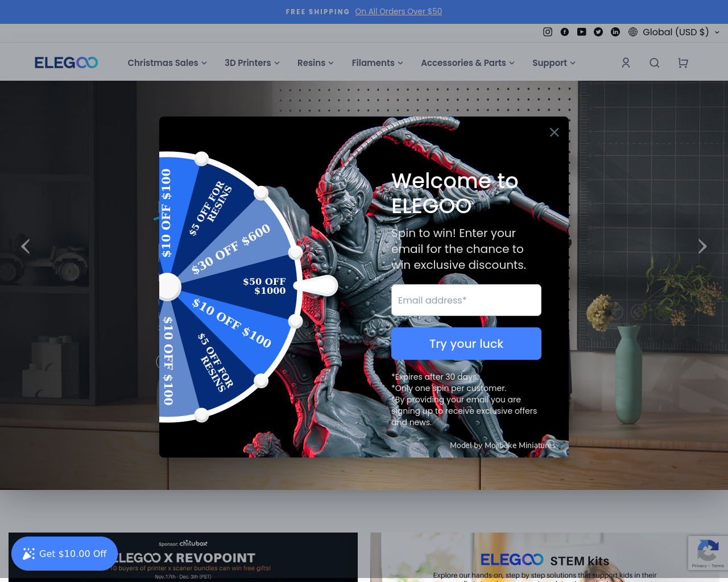The height and width of the screenshot is (582, 728).
Task: Close the spin-to-win popup
Action: tap(554, 132)
